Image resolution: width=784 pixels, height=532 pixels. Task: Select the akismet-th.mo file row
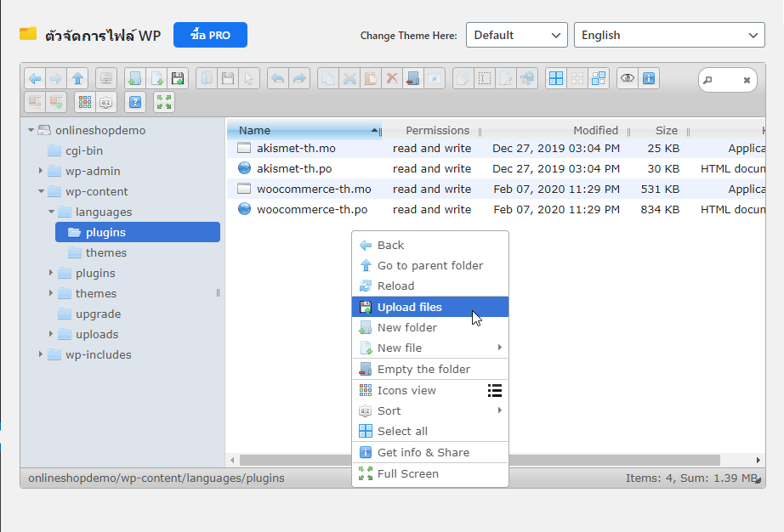pyautogui.click(x=496, y=148)
